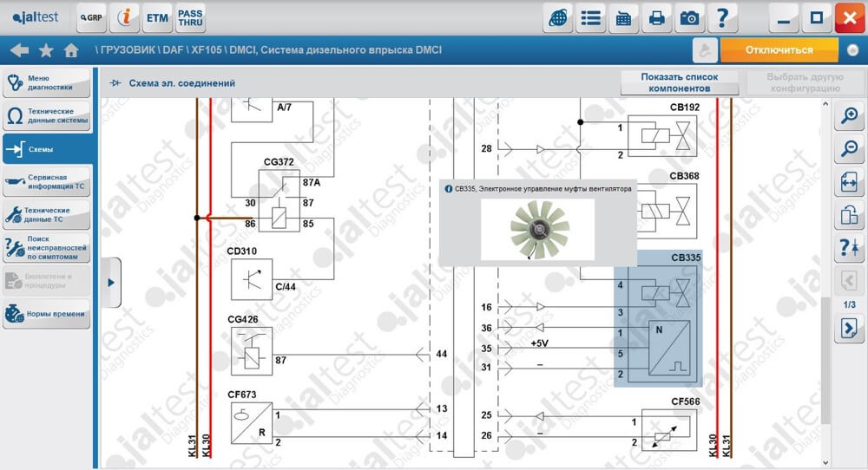Open Сервисная информация ТС
Image resolution: width=868 pixels, height=470 pixels.
[x=47, y=182]
